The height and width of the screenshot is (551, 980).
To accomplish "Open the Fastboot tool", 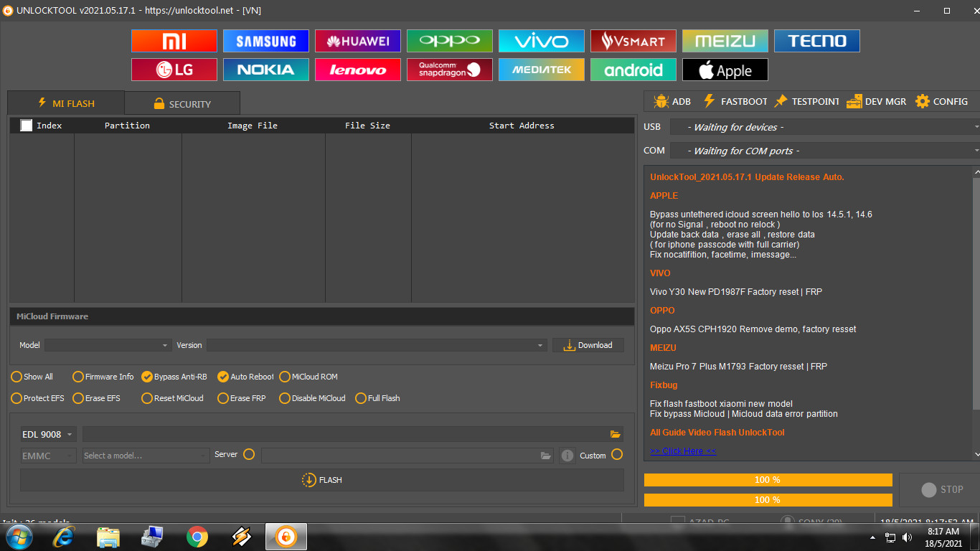I will coord(735,102).
